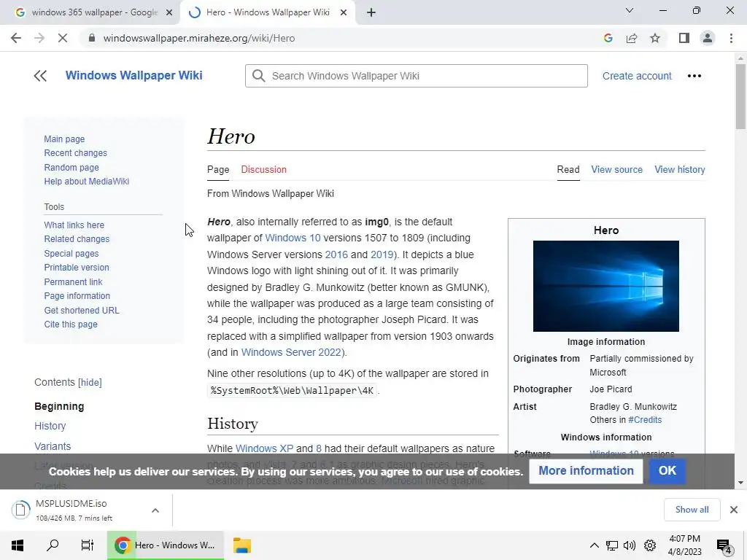This screenshot has width=747, height=560.
Task: Click What links here
Action: (x=74, y=225)
